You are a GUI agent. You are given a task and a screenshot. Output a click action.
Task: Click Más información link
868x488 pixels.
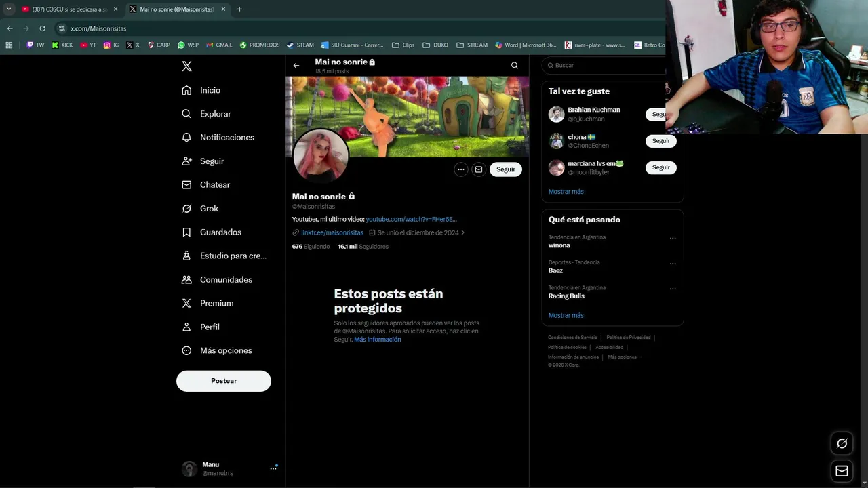coord(378,340)
